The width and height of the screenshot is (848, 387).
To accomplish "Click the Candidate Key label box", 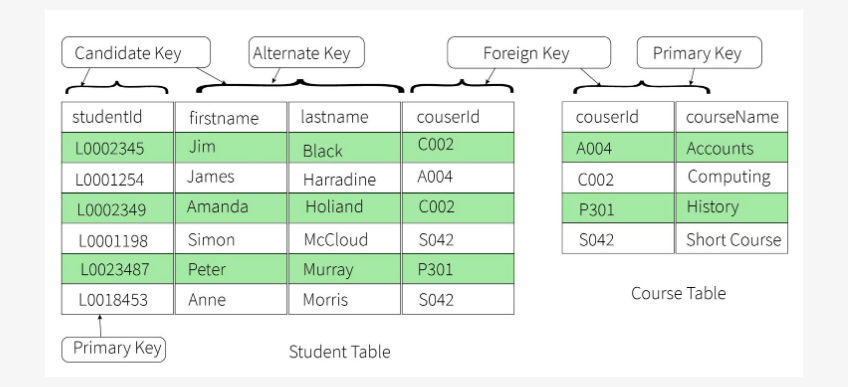I will click(136, 52).
